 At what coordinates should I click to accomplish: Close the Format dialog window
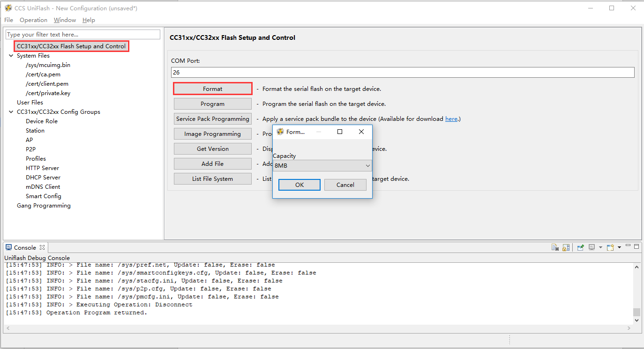click(x=361, y=132)
